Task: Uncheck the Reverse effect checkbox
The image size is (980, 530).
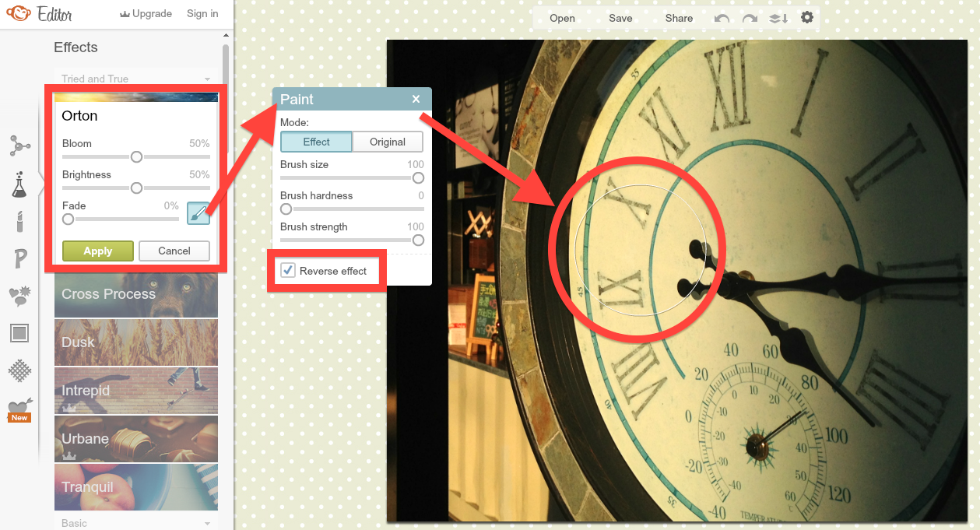Action: tap(289, 270)
